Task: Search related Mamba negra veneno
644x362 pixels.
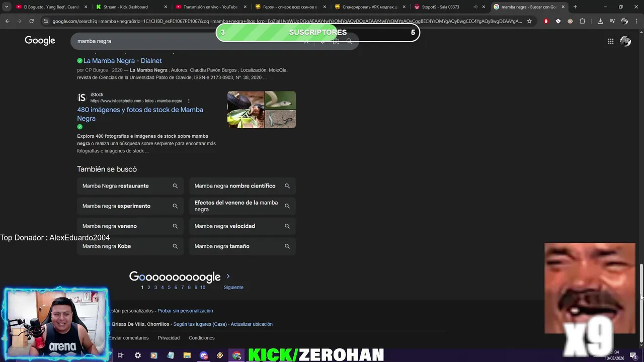Action: click(x=130, y=226)
